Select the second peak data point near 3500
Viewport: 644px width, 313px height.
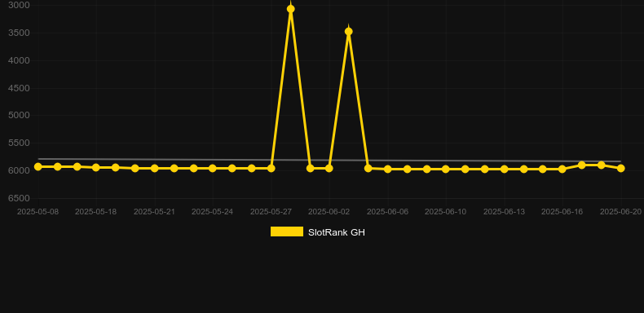[x=348, y=32]
